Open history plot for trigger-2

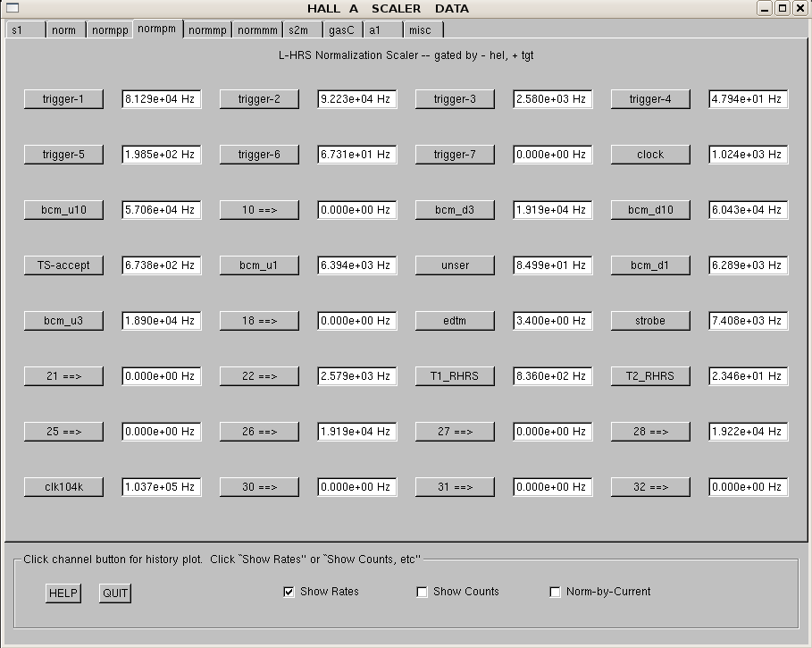click(259, 99)
